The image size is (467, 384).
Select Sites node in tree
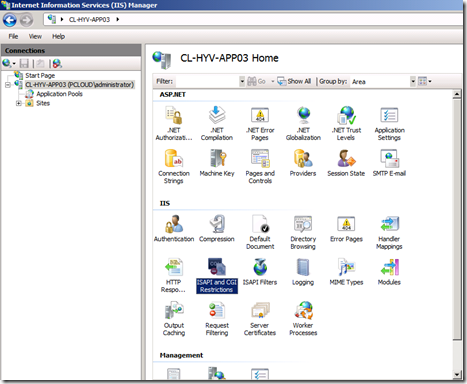pyautogui.click(x=43, y=103)
